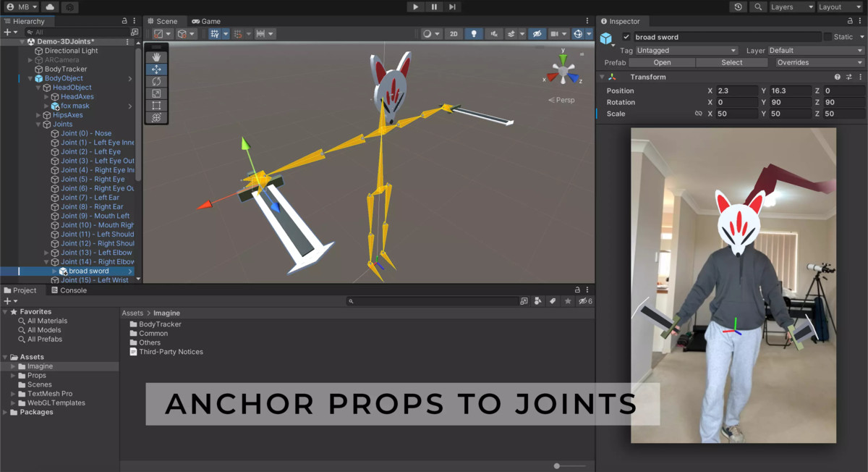Switch Scene view to 2D mode

pyautogui.click(x=452, y=33)
